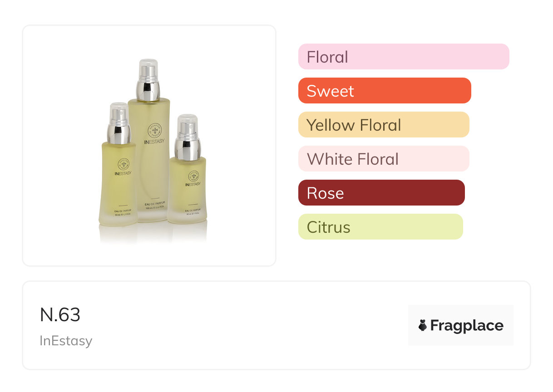Click the small right perfume bottle

pos(187,195)
